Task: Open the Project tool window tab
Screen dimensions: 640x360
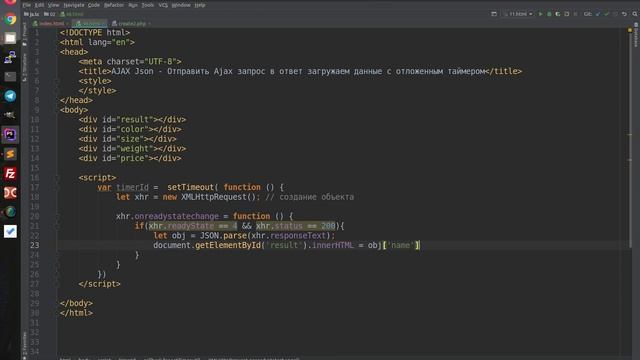Action: (24, 34)
